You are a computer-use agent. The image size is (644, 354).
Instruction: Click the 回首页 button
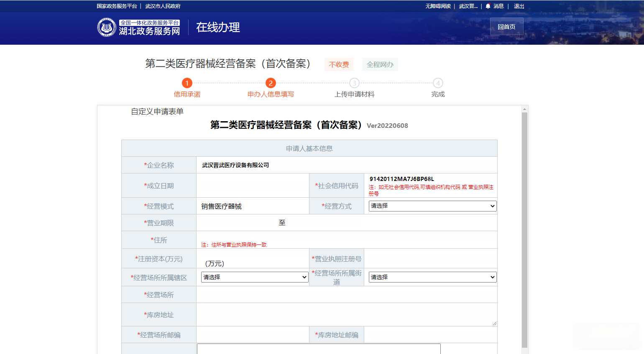[x=506, y=27]
